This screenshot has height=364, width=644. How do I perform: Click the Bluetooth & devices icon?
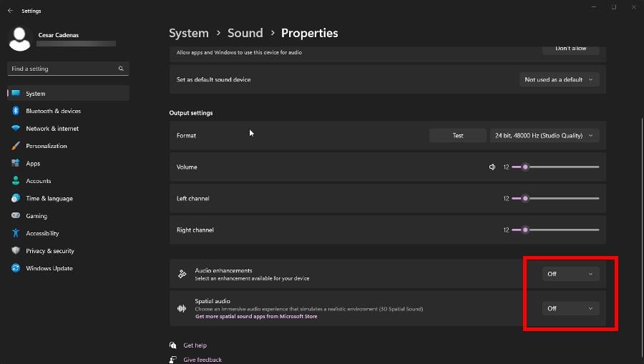point(16,111)
